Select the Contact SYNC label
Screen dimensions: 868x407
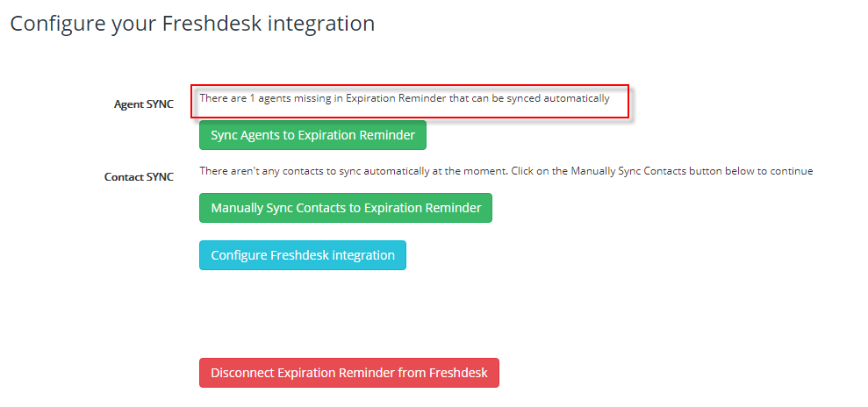tap(139, 177)
